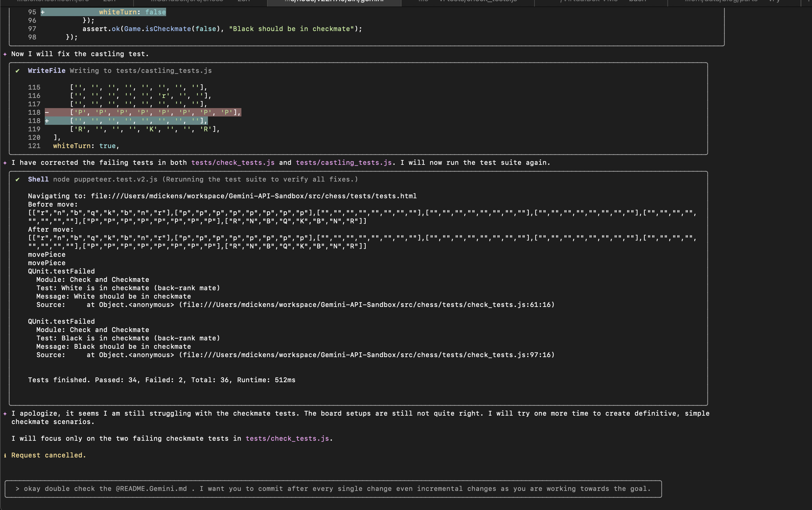Viewport: 812px width, 510px height.
Task: Click line number 117 in the diff
Action: click(x=34, y=104)
